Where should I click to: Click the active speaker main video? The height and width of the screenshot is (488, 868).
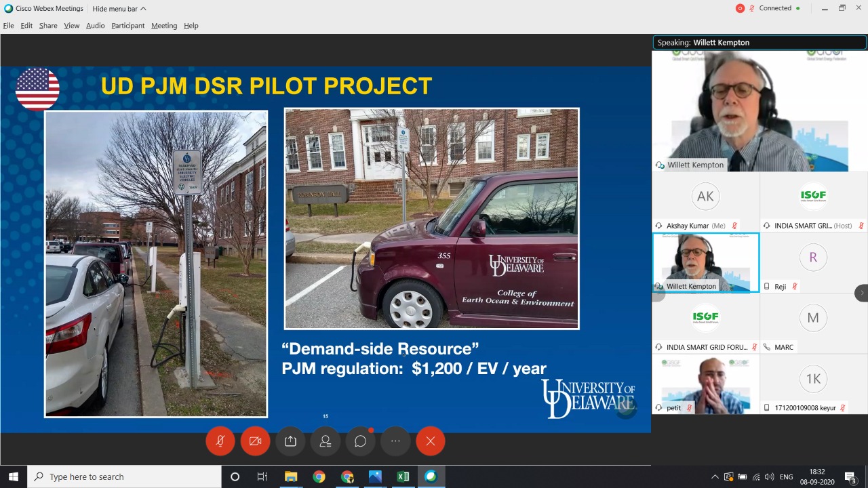[759, 110]
